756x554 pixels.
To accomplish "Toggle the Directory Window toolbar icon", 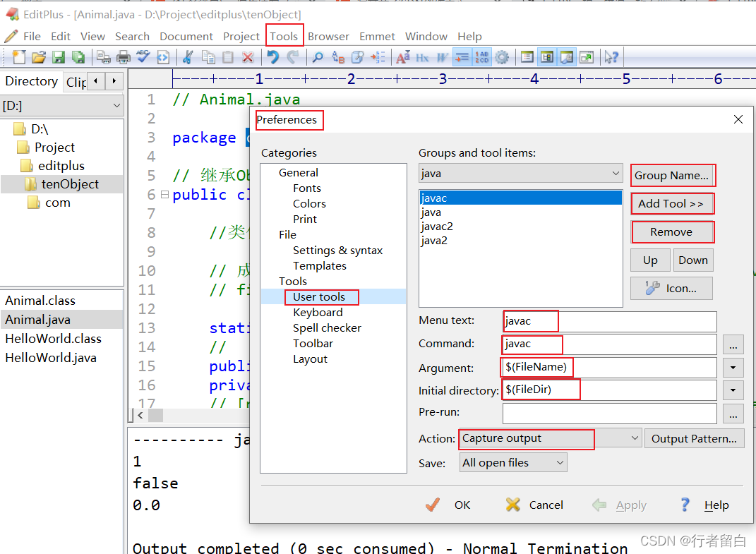I will (547, 57).
